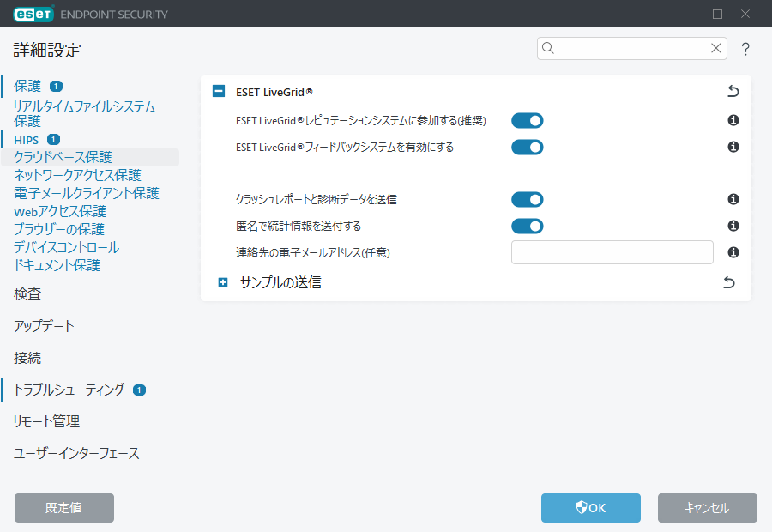Click the info icon beside クラッシュレポート option

[x=733, y=199]
